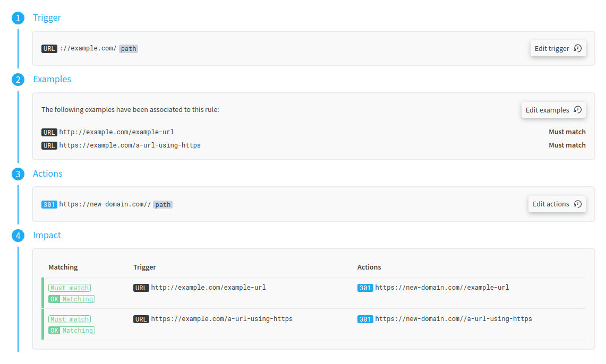Screen dimensions: 606x364
Task: Collapse the Examples section header
Action: pos(52,79)
